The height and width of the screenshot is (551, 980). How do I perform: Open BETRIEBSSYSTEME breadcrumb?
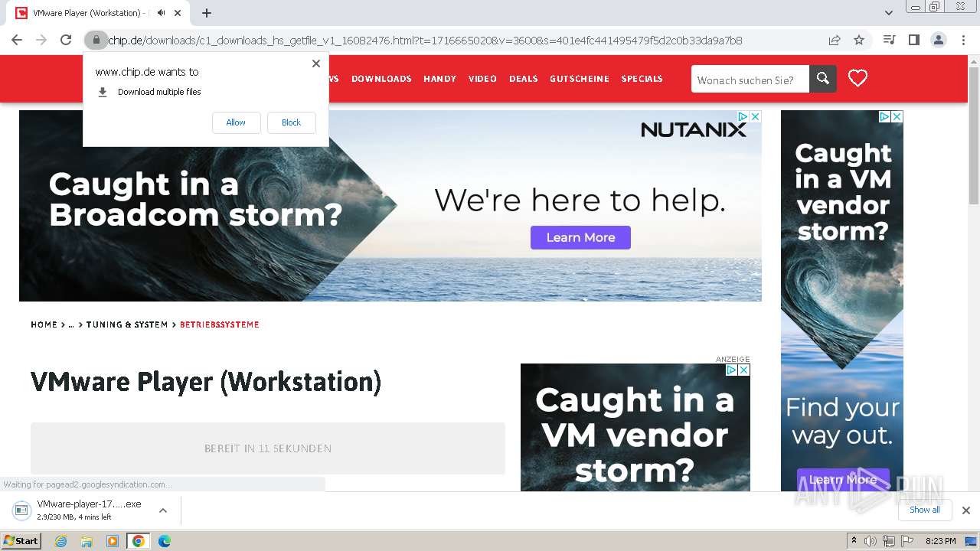220,324
